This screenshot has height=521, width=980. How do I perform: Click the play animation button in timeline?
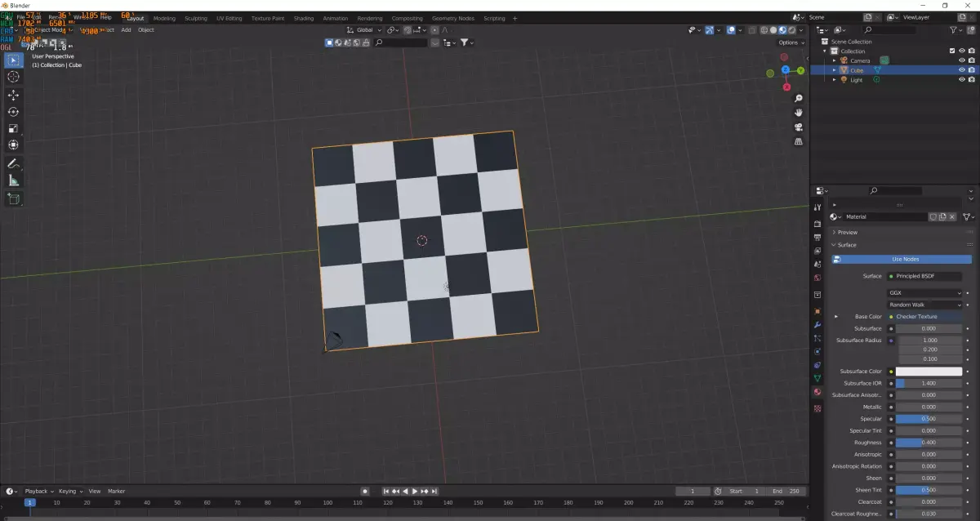[x=415, y=491]
